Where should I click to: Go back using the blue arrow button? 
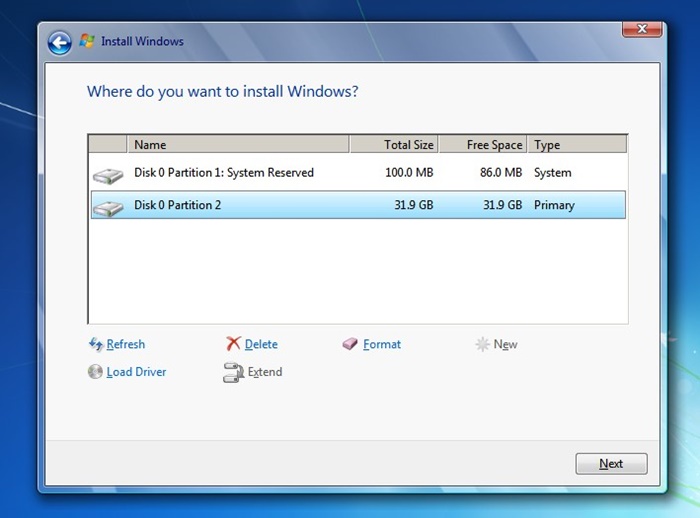tap(59, 43)
